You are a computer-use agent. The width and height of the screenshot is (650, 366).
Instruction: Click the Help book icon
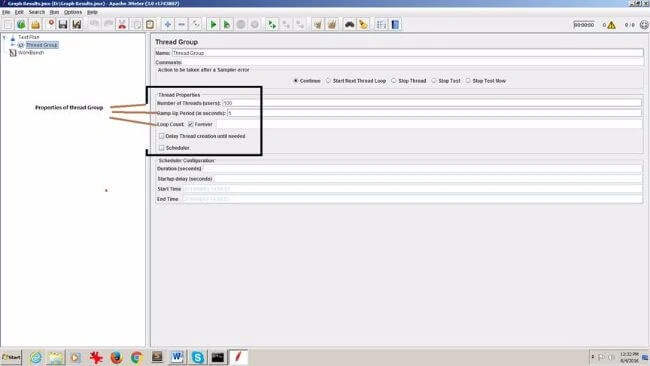[x=395, y=24]
